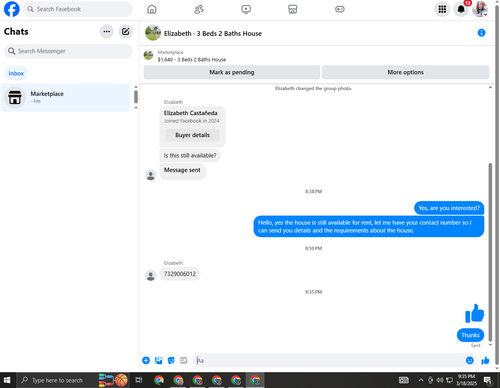Screen dimensions: 500x388
Task: Open the Watch video icon
Action: point(246,9)
